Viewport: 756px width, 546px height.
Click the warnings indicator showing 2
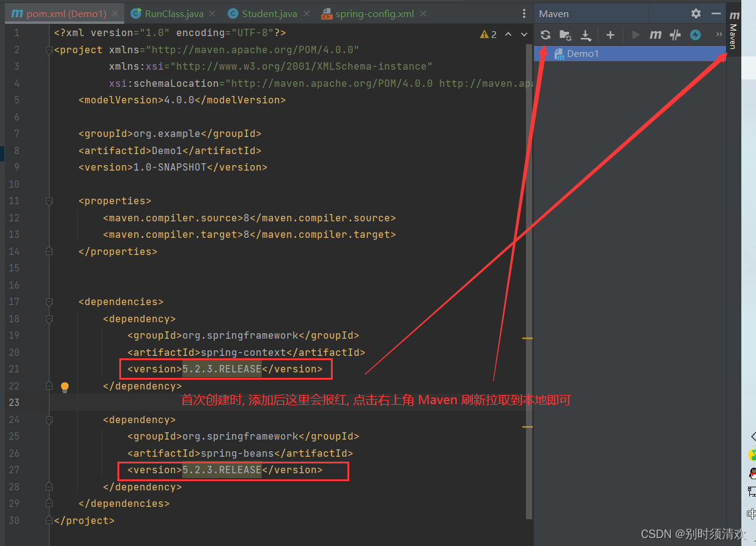click(x=489, y=34)
